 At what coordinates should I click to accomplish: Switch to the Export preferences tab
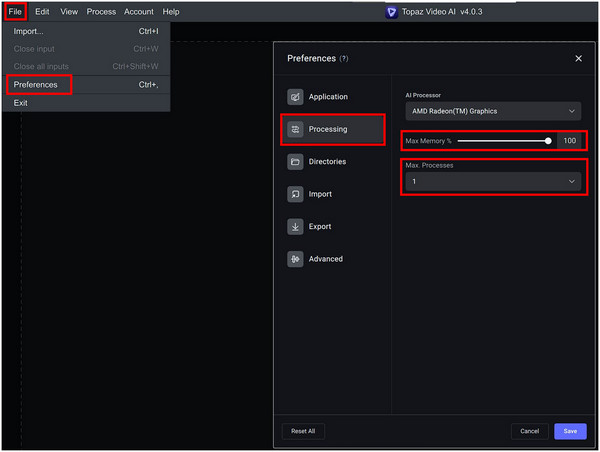pos(333,227)
